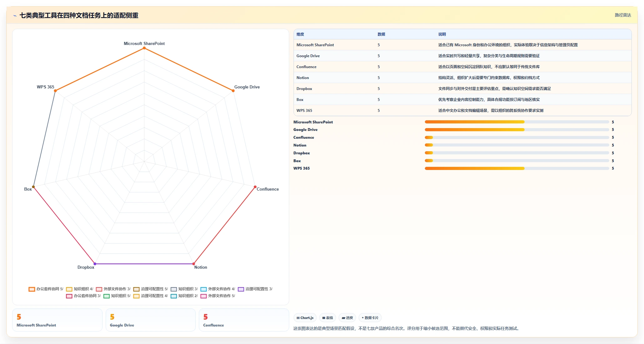The width and height of the screenshot is (644, 344).
Task: Click the title 七类典型工具在四种文档任务上的适配侧重
Action: 79,15
